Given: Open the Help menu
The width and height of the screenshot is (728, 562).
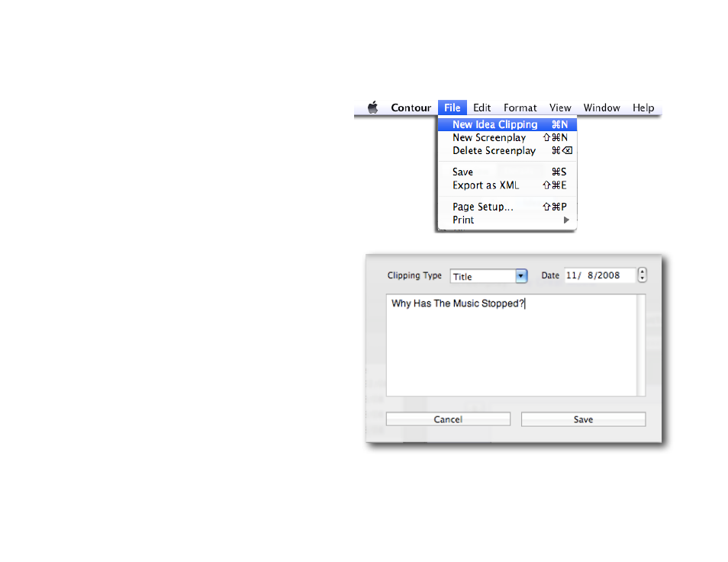Looking at the screenshot, I should 643,108.
